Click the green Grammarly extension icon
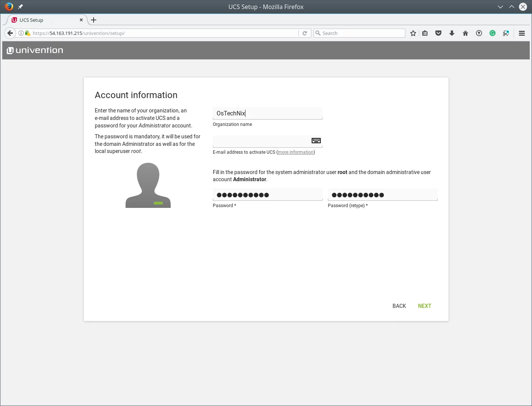 [x=493, y=33]
